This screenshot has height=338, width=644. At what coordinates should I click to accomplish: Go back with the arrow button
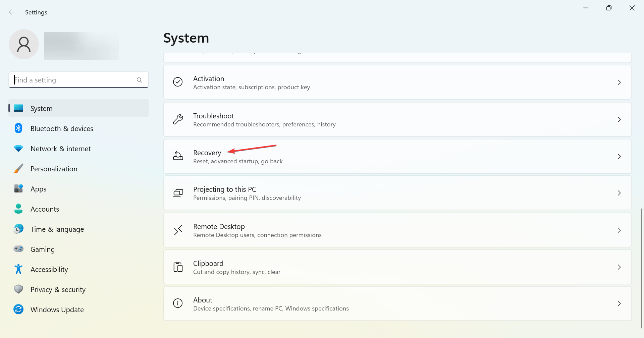click(12, 12)
